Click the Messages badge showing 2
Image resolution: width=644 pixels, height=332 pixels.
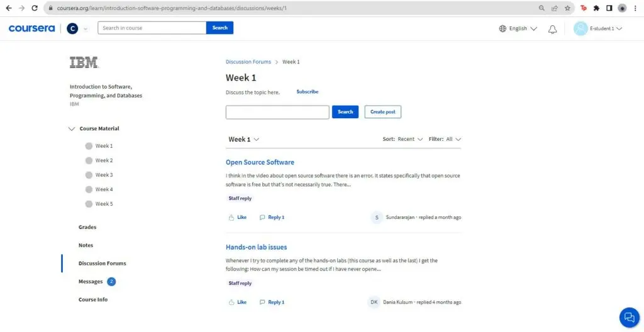click(x=111, y=282)
